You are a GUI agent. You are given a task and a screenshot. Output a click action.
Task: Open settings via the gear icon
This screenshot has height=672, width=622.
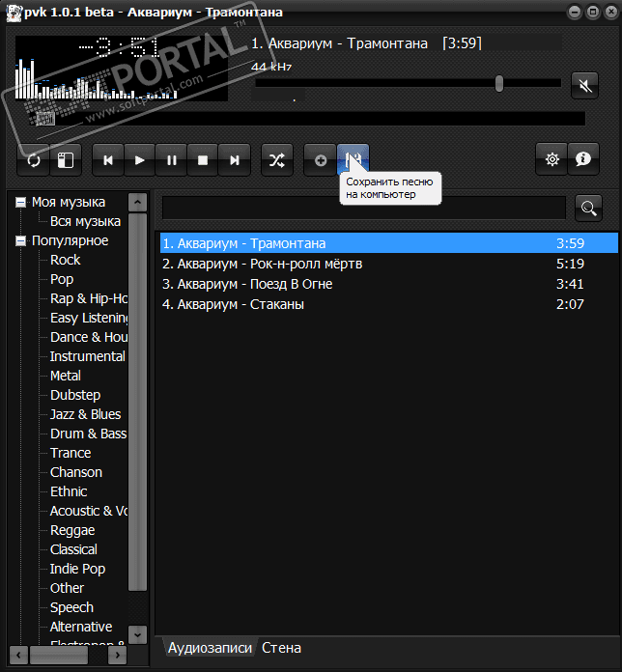pyautogui.click(x=551, y=159)
